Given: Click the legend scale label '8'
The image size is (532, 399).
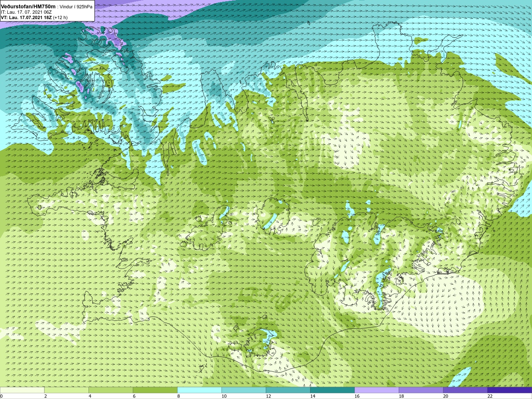Looking at the screenshot, I should [x=179, y=396].
